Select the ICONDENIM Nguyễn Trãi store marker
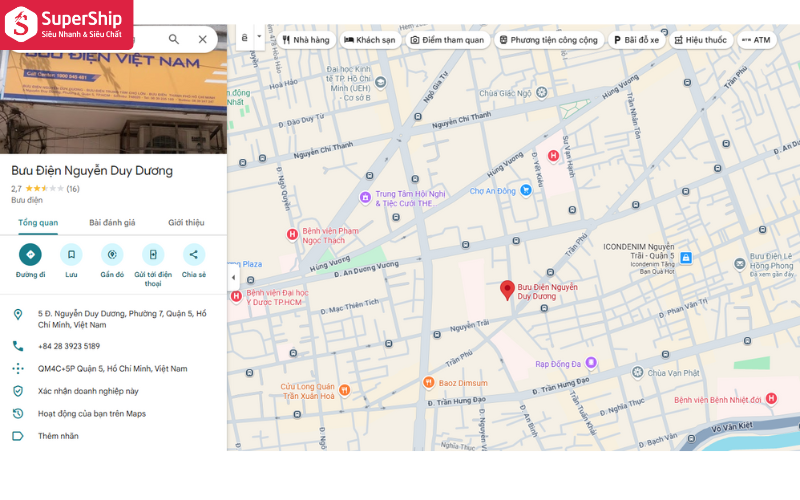 point(686,257)
